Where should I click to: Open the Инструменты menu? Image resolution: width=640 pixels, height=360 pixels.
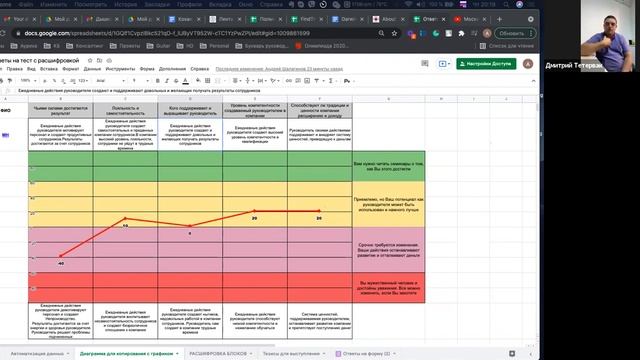click(x=120, y=69)
